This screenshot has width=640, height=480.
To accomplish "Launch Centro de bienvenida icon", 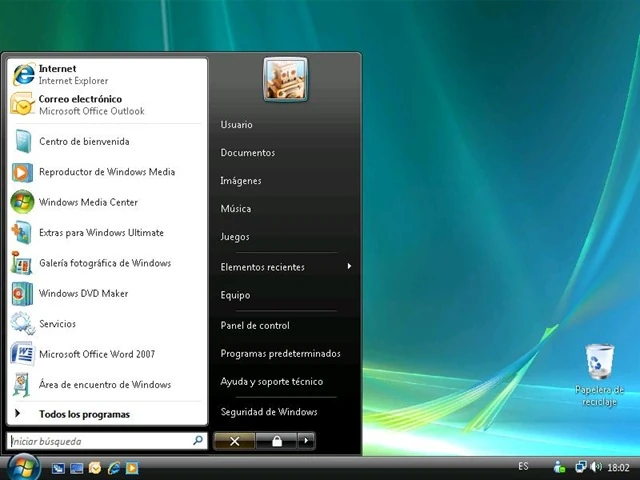I will pyautogui.click(x=22, y=142).
